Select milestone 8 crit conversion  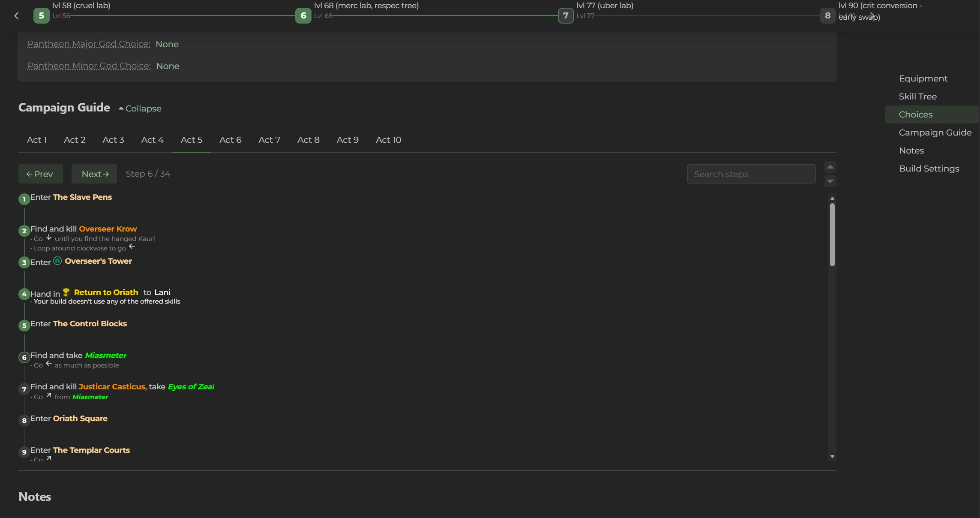coord(827,16)
